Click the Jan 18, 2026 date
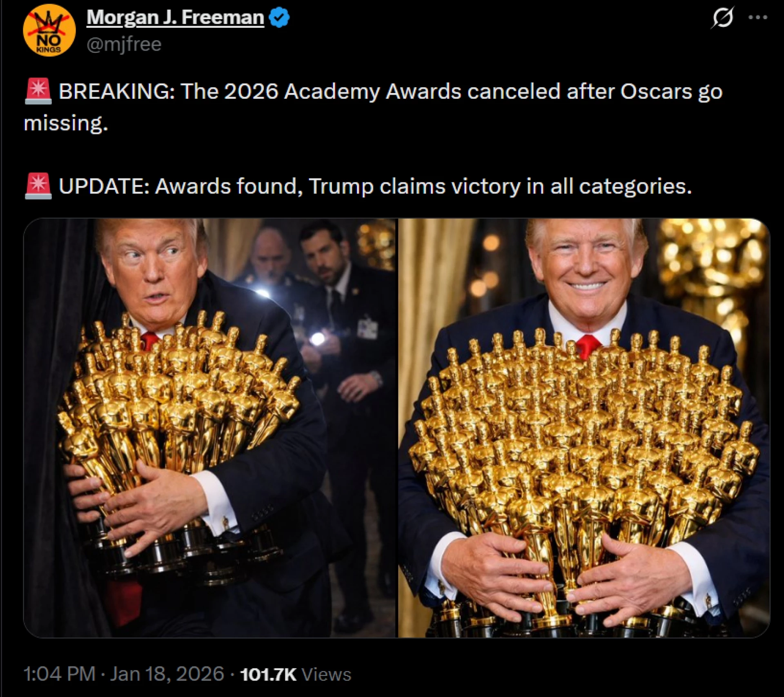Screen dimensions: 784x697 coord(167,674)
